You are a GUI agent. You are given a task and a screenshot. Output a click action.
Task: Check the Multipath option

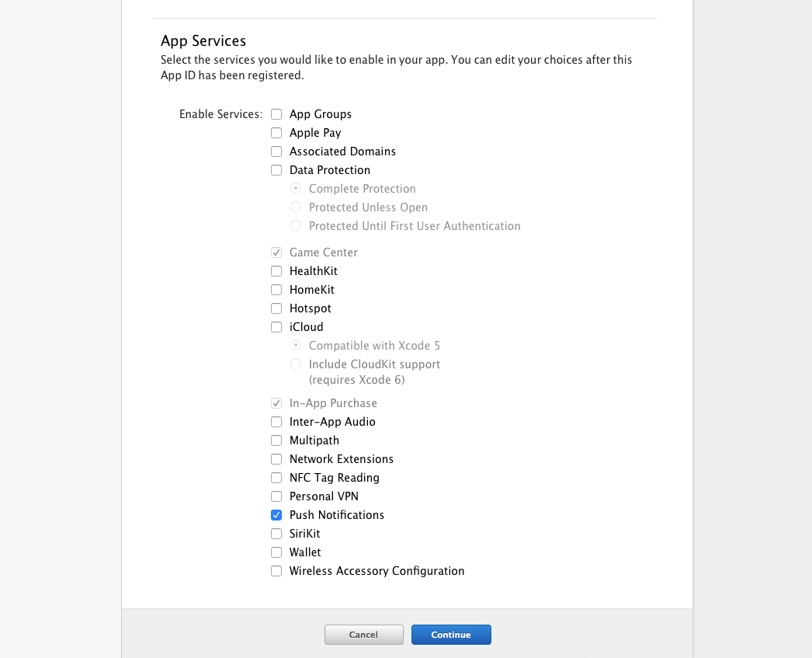[276, 440]
